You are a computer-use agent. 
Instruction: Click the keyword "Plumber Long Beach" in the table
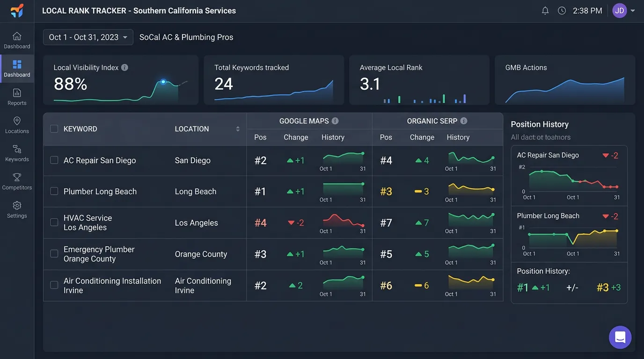tap(100, 192)
